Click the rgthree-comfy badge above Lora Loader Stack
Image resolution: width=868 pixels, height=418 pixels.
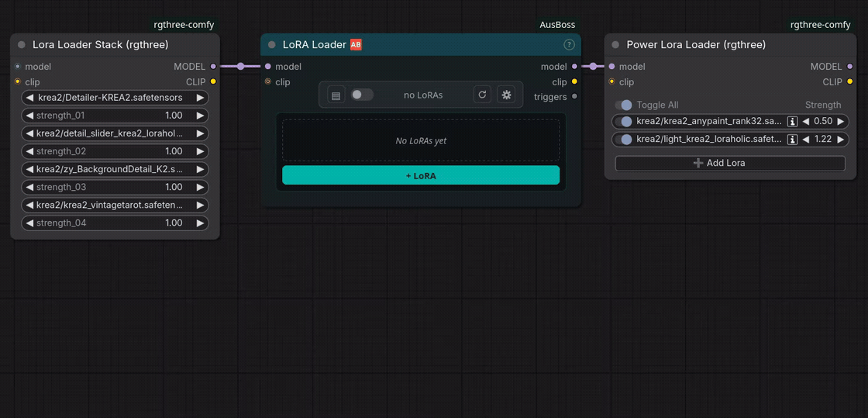(x=184, y=25)
